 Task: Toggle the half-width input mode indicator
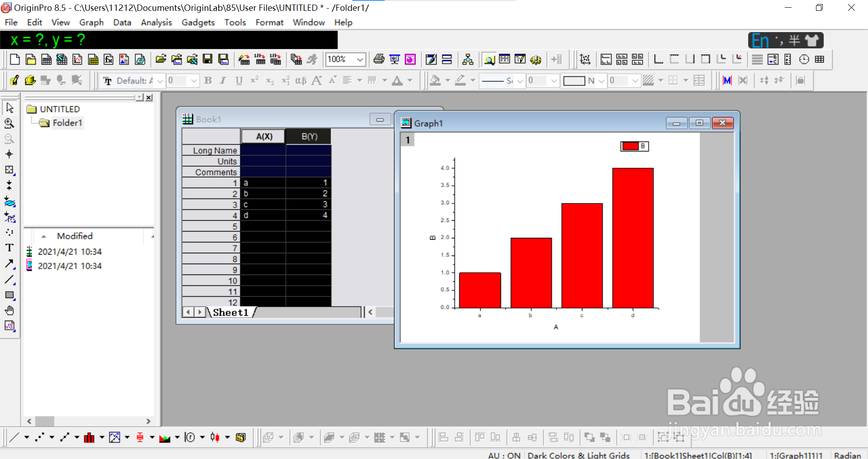794,41
